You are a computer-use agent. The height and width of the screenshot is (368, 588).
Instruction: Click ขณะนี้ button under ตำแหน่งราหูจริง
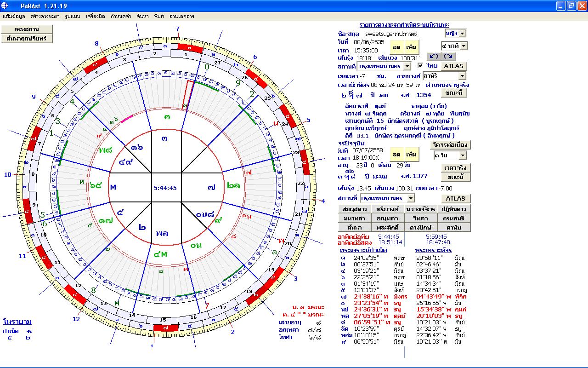click(x=454, y=92)
